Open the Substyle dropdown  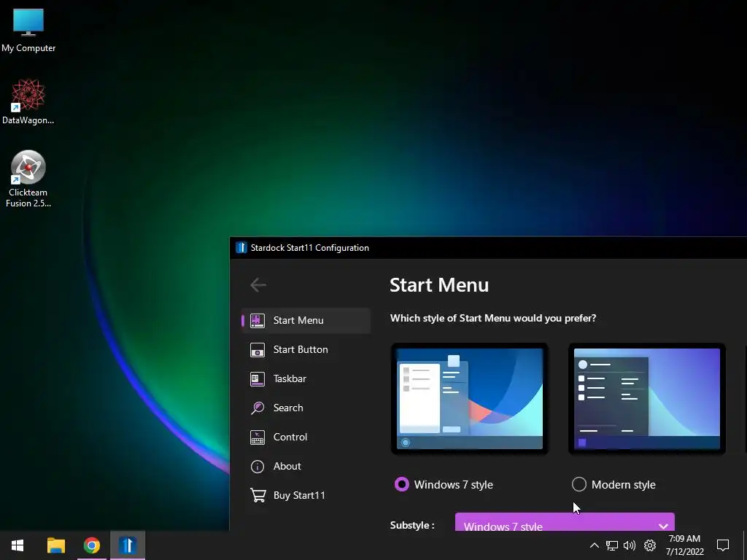pos(565,522)
